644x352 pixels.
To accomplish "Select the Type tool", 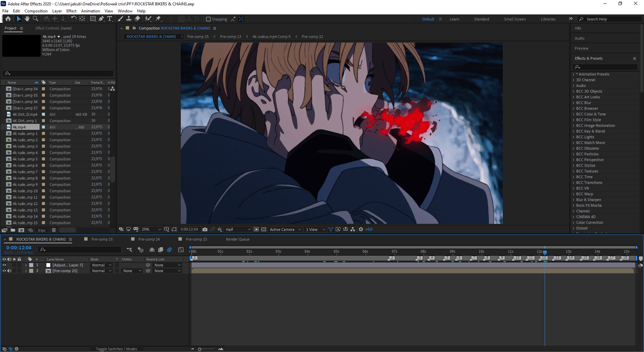I will (110, 19).
